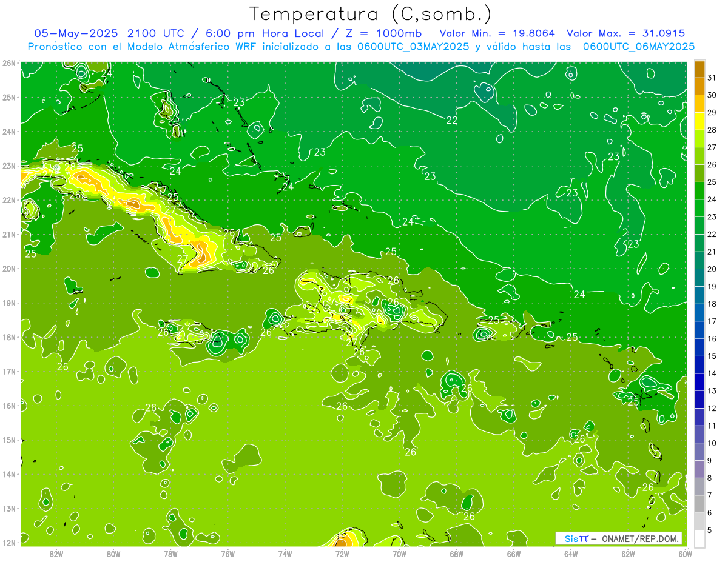Image resolution: width=728 pixels, height=562 pixels.
Task: Click the 82W longitude axis label
Action: point(56,554)
